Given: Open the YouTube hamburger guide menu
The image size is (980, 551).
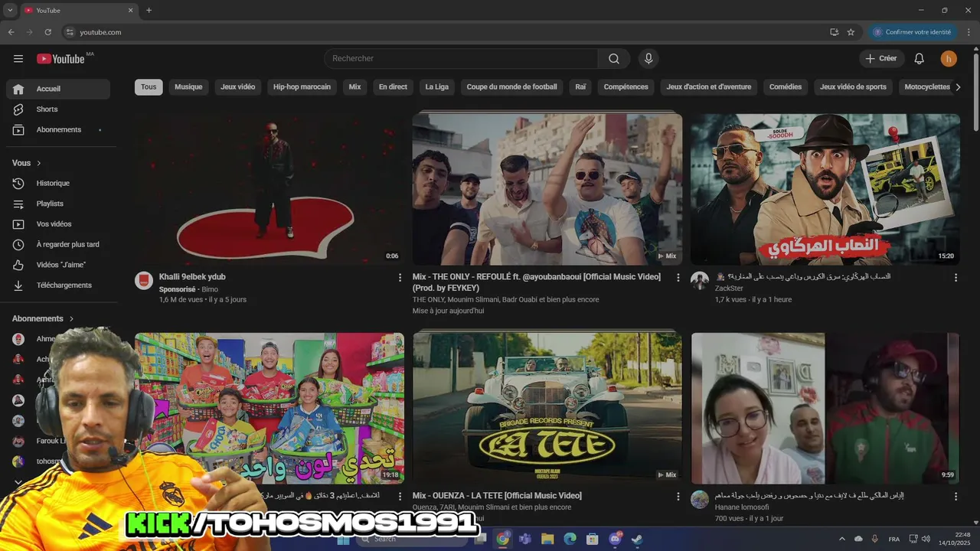Looking at the screenshot, I should [18, 59].
